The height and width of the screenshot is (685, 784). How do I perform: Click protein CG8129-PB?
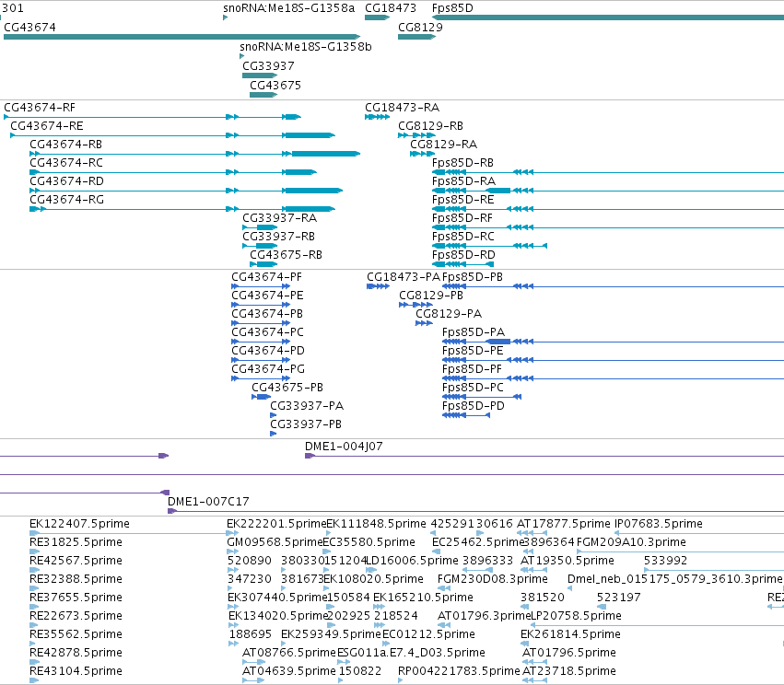click(416, 305)
